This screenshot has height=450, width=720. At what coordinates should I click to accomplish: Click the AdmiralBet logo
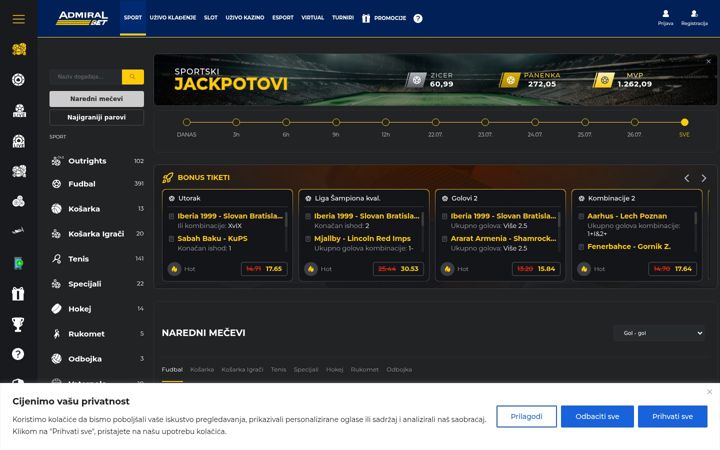coord(82,18)
